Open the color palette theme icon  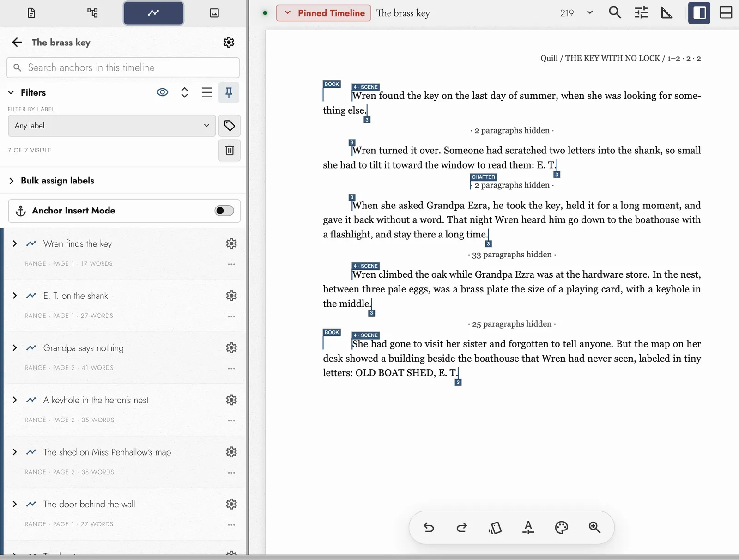pos(562,527)
